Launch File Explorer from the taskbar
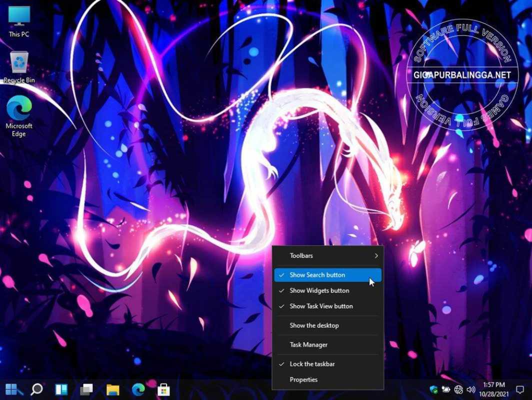Image resolution: width=532 pixels, height=400 pixels. pyautogui.click(x=112, y=388)
